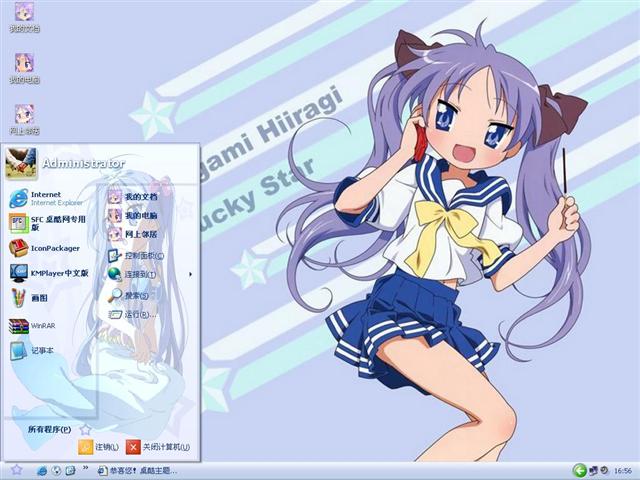Launch 画图 paint program
Image resolution: width=640 pixels, height=480 pixels.
point(29,298)
